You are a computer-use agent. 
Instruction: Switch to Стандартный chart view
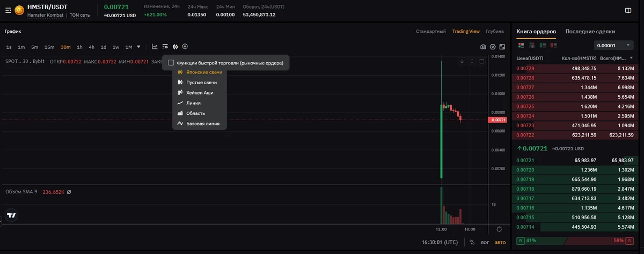pos(431,32)
